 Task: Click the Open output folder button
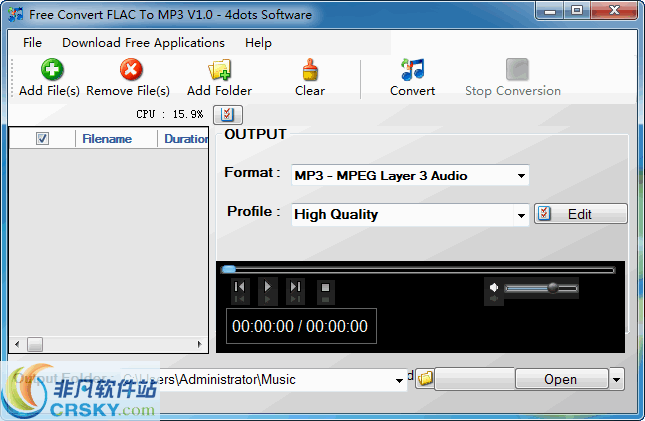click(561, 379)
